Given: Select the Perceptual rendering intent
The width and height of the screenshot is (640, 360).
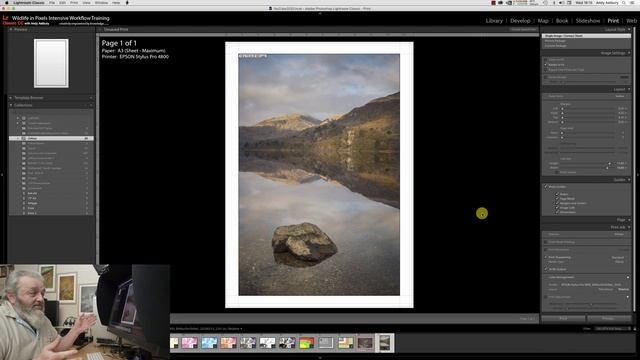Looking at the screenshot, I should pos(605,289).
